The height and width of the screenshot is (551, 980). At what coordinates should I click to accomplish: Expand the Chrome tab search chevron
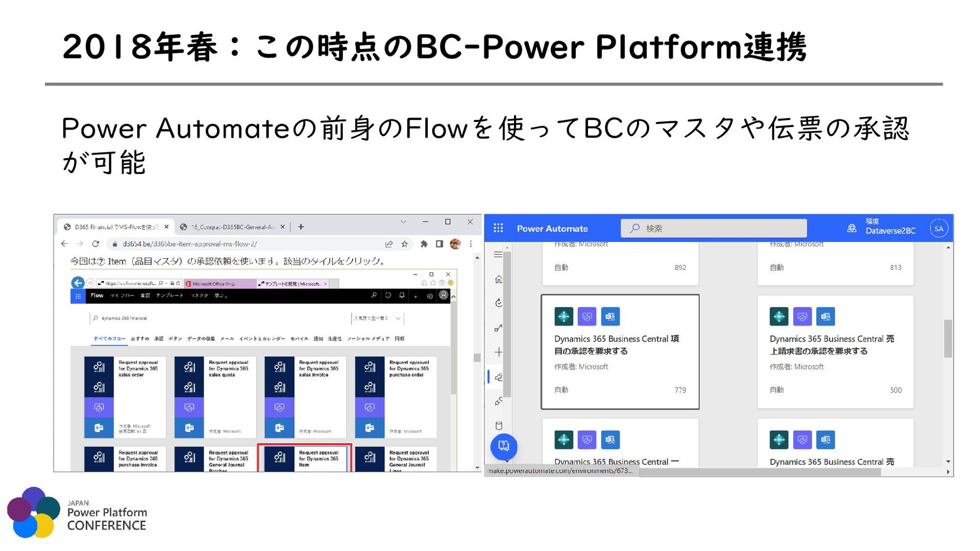pos(403,222)
